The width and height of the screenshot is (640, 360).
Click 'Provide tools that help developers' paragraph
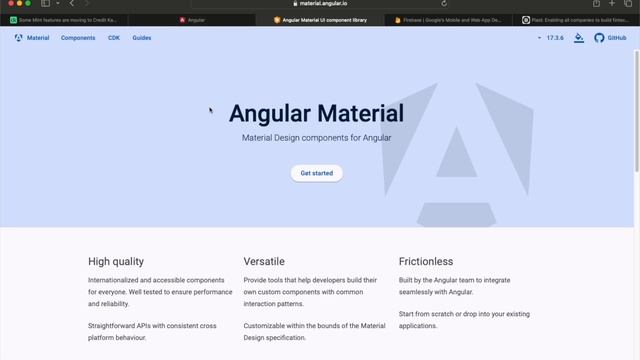[x=310, y=292]
